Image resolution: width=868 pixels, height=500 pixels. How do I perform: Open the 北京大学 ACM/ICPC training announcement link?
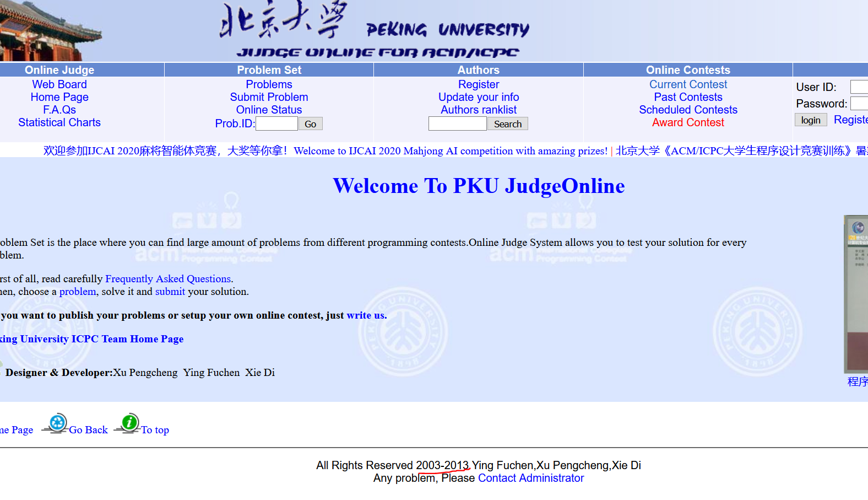pyautogui.click(x=741, y=151)
